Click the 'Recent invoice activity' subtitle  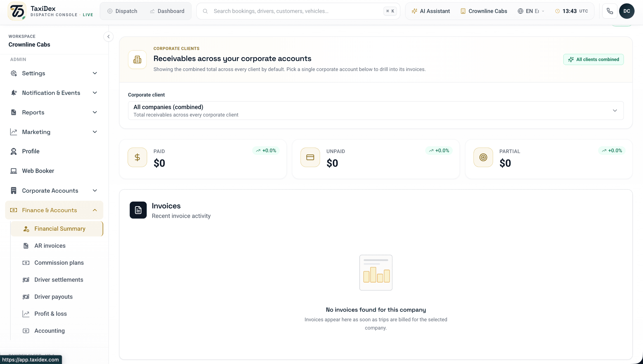181,216
